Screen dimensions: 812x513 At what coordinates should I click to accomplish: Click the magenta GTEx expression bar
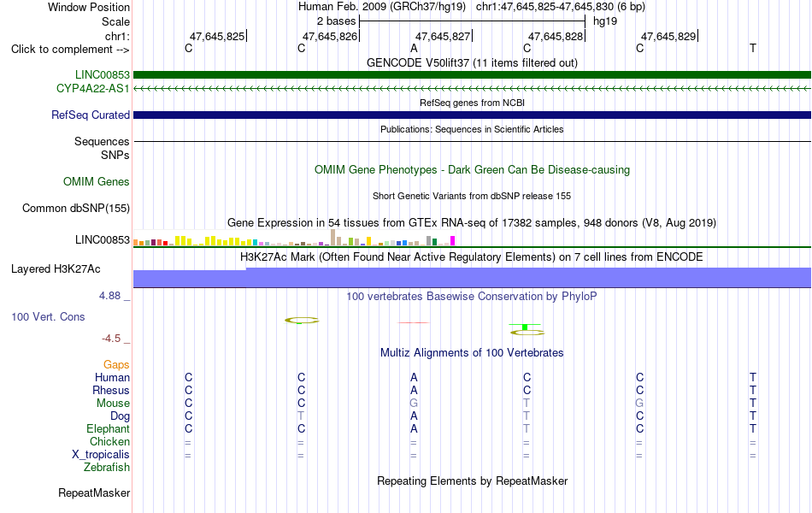452,240
